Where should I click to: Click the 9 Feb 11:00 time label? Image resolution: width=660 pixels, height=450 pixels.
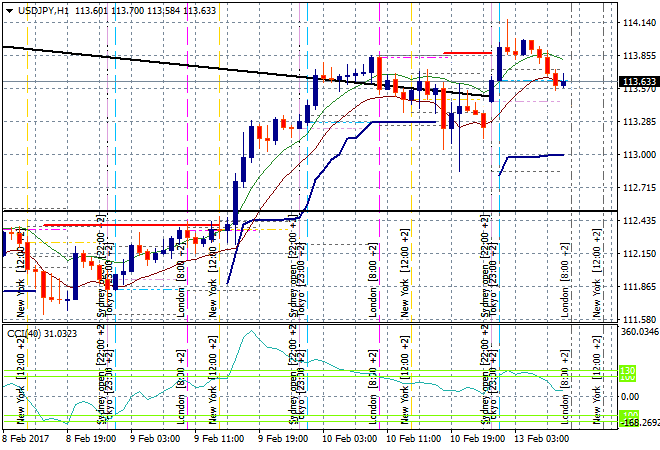click(220, 438)
